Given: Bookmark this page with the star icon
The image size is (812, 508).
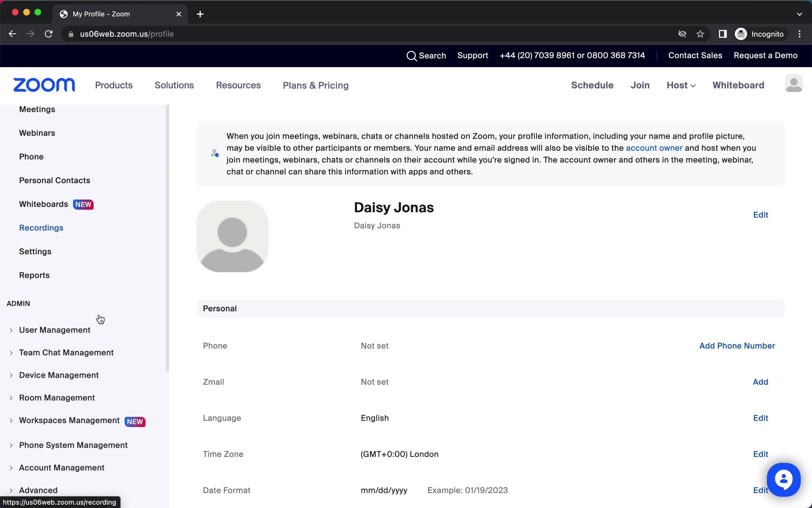Looking at the screenshot, I should click(x=700, y=34).
